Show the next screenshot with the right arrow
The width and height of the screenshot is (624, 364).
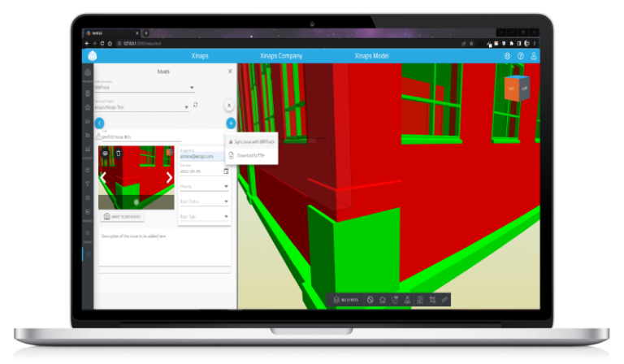(169, 177)
